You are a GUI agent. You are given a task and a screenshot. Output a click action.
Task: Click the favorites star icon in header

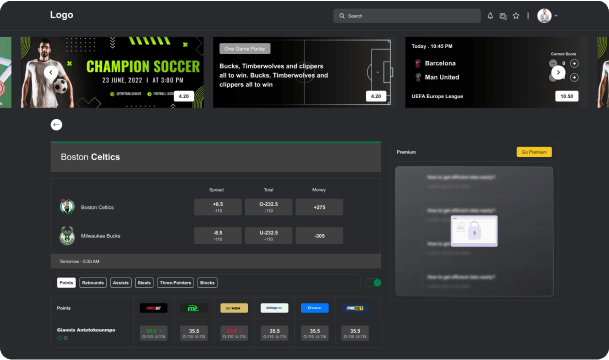pos(516,16)
